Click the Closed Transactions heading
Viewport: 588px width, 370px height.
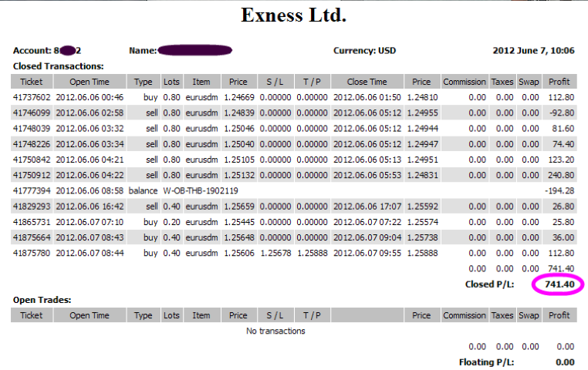click(x=58, y=66)
